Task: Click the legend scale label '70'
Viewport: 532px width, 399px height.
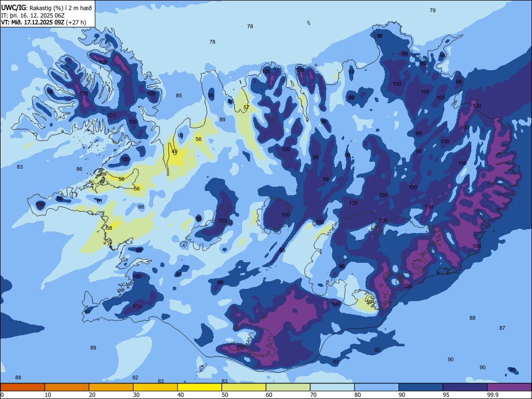Action: [x=313, y=395]
